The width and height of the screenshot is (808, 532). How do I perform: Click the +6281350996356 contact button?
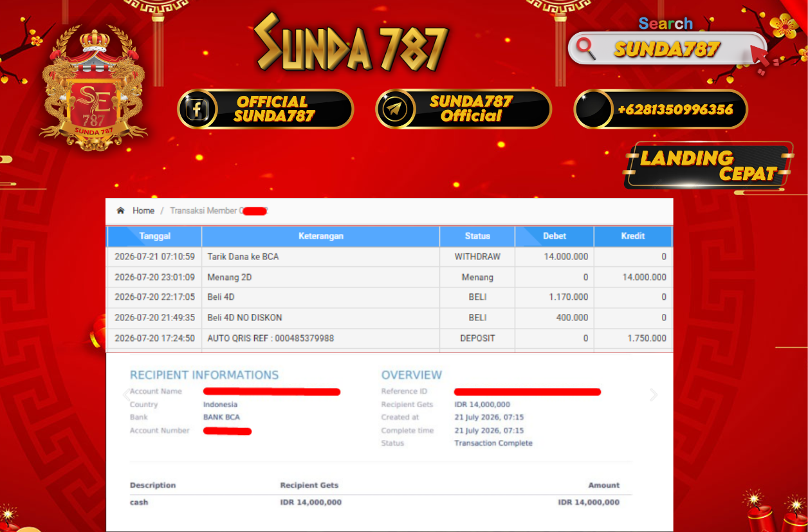point(661,109)
